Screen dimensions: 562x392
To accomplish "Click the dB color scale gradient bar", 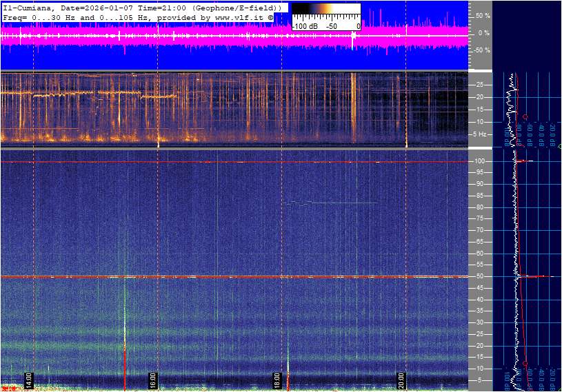I will 325,12.
